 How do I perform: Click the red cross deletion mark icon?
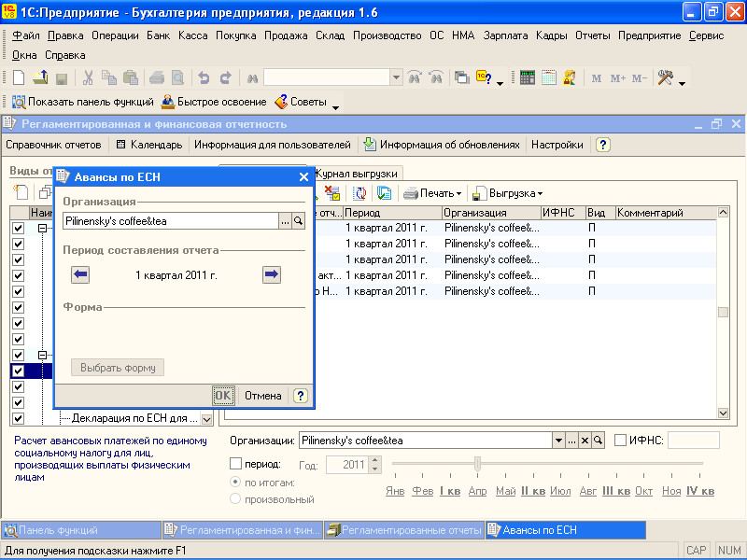click(x=332, y=193)
